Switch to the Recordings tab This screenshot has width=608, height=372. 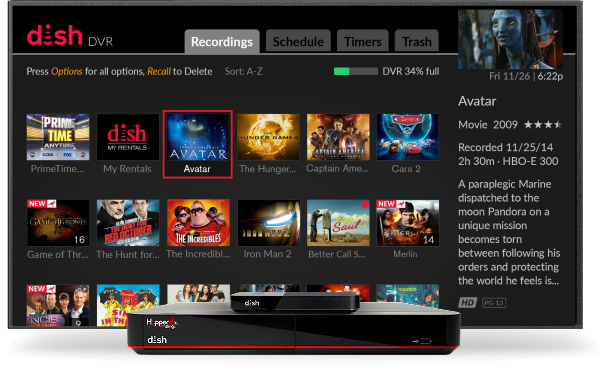(x=222, y=41)
